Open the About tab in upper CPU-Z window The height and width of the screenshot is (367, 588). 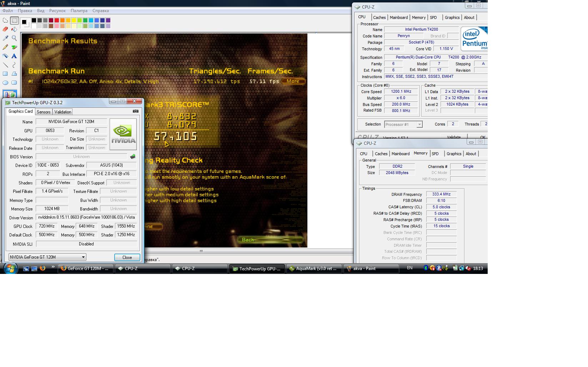click(x=469, y=17)
